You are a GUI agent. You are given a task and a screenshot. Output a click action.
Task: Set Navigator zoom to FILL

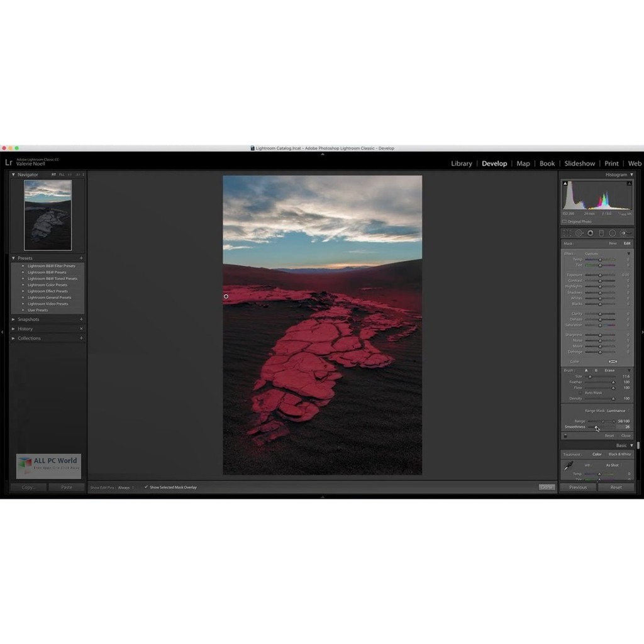pyautogui.click(x=62, y=175)
